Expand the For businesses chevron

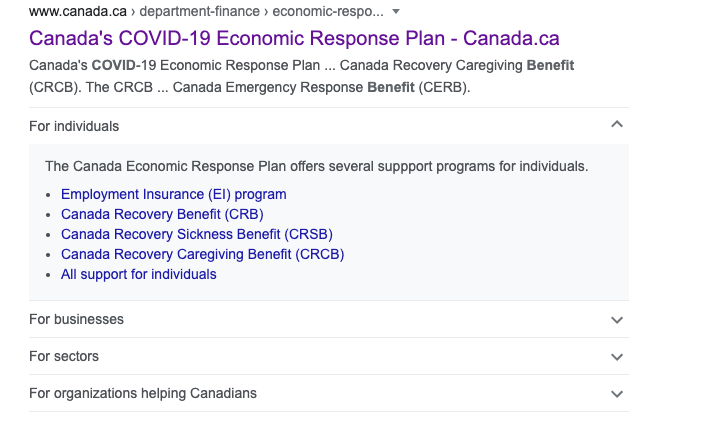[617, 320]
